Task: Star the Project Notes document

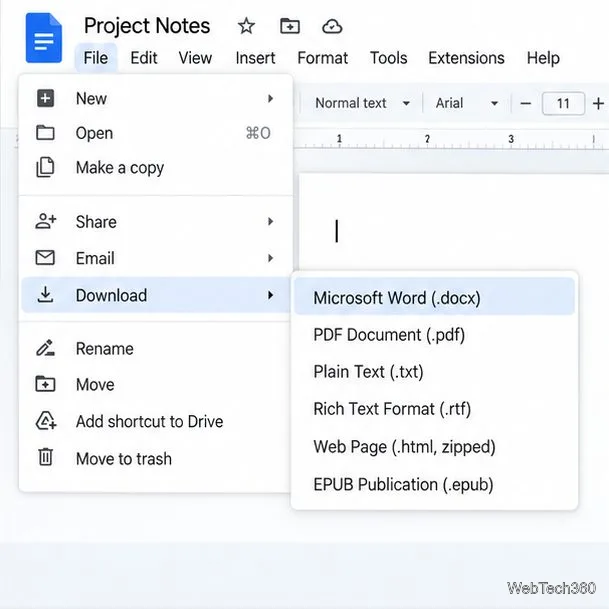Action: (x=246, y=26)
